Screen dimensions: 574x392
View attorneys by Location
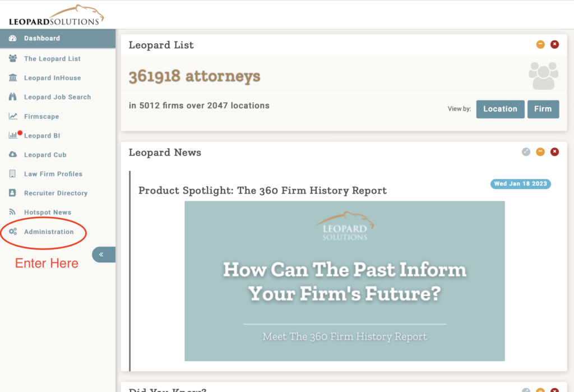click(500, 109)
